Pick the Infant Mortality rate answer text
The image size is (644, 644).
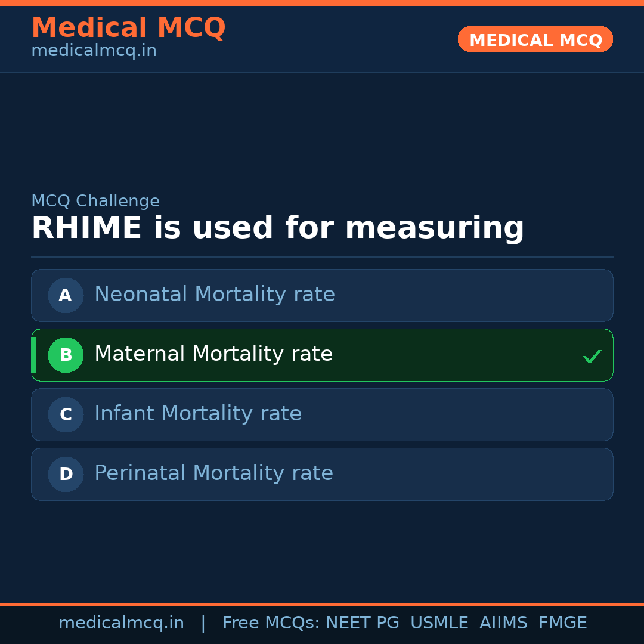point(198,414)
